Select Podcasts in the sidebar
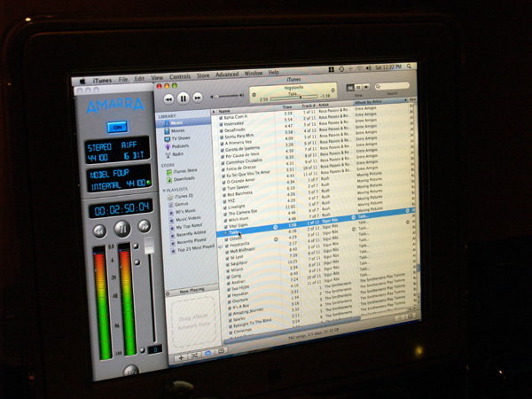 point(176,146)
